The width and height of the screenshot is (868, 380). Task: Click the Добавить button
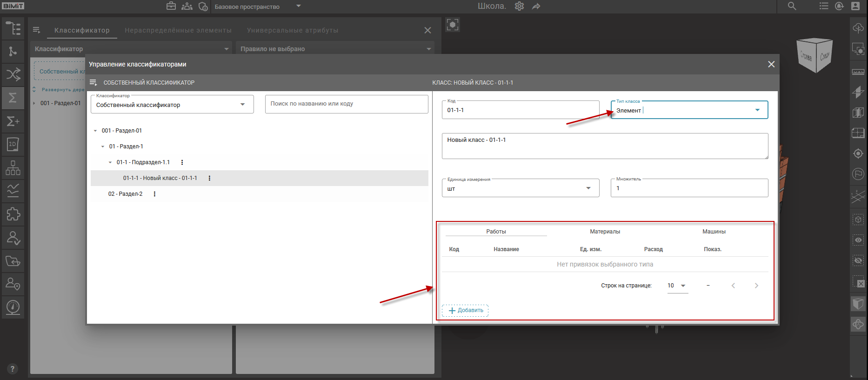click(x=465, y=310)
